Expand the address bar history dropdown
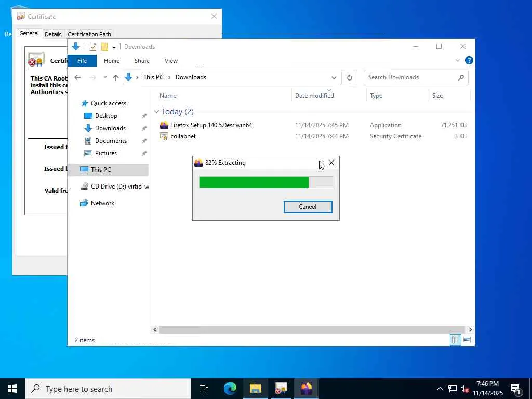532x399 pixels. click(334, 78)
